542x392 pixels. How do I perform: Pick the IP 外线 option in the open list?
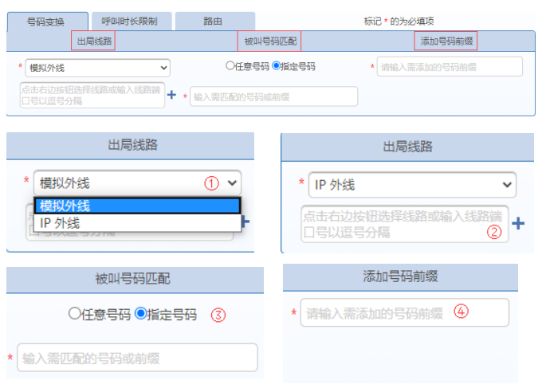[x=137, y=223]
